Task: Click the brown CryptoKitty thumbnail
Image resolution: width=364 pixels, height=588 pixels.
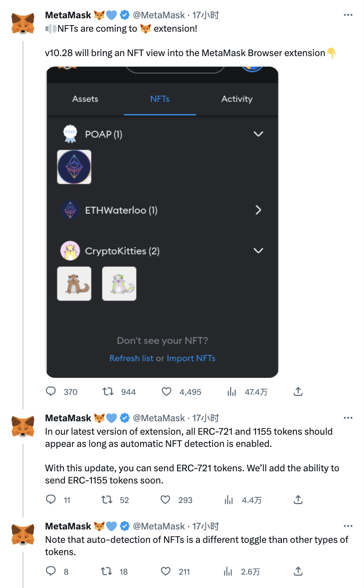Action: coord(74,283)
